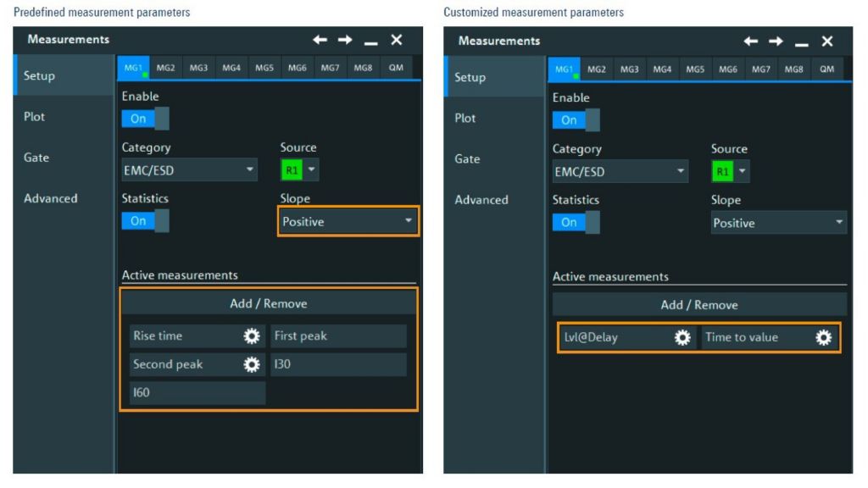Viewport: 868px width, 488px height.
Task: Toggle the Enable switch in the left Setup panel
Action: 145,118
